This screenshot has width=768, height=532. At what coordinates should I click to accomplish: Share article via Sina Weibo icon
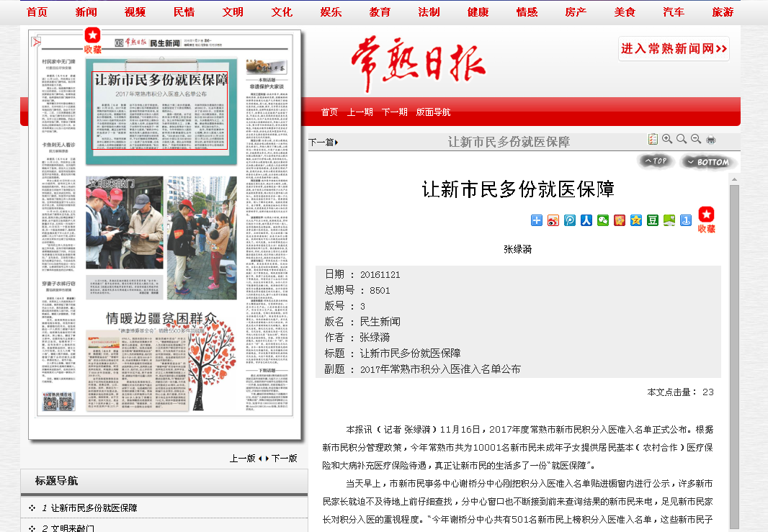coord(553,220)
